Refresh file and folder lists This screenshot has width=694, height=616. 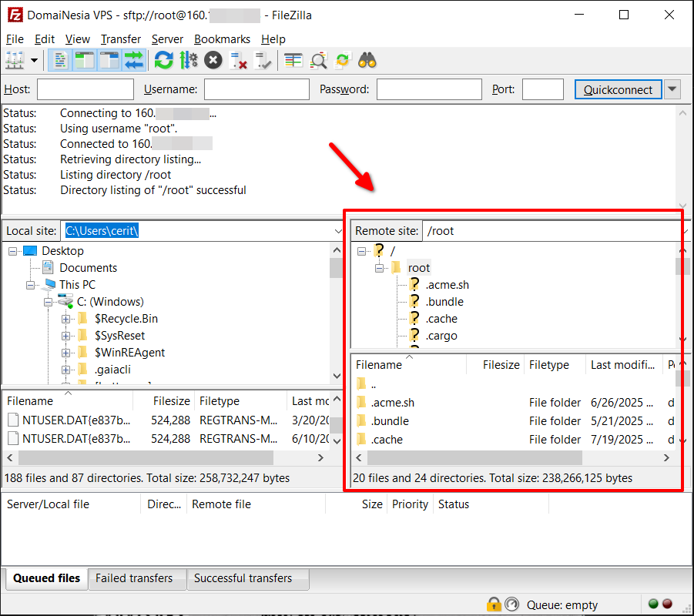(x=164, y=60)
